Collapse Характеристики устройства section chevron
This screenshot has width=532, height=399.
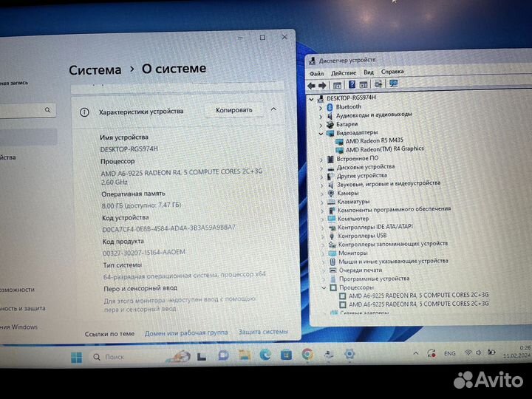pos(273,109)
